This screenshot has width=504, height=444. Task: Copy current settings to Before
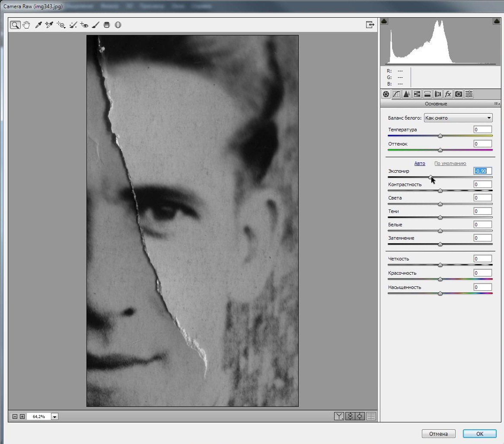coord(360,416)
